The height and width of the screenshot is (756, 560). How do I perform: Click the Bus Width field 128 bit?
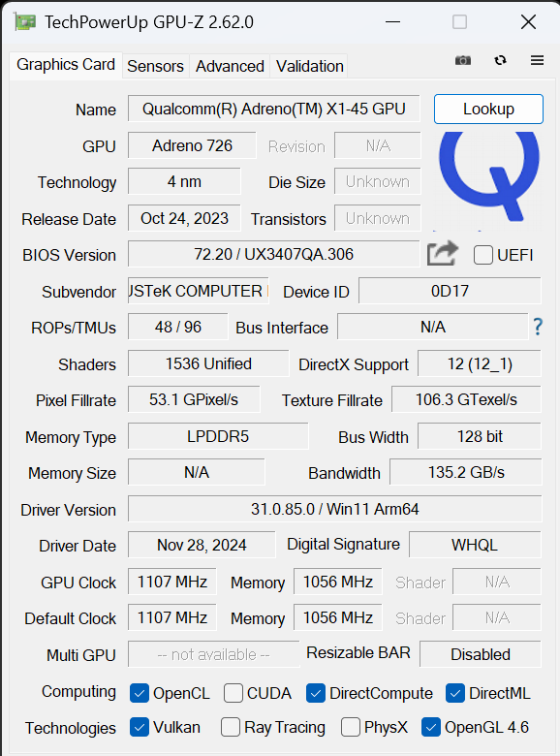click(480, 436)
